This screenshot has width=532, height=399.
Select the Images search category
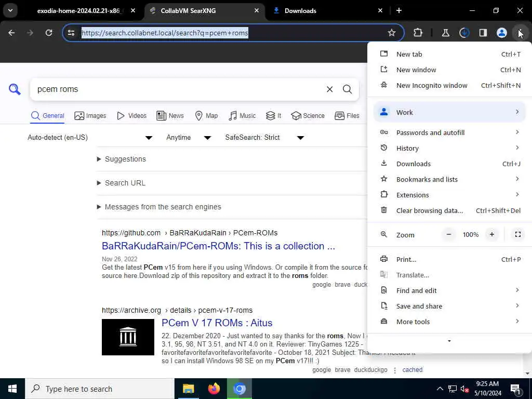pos(90,116)
